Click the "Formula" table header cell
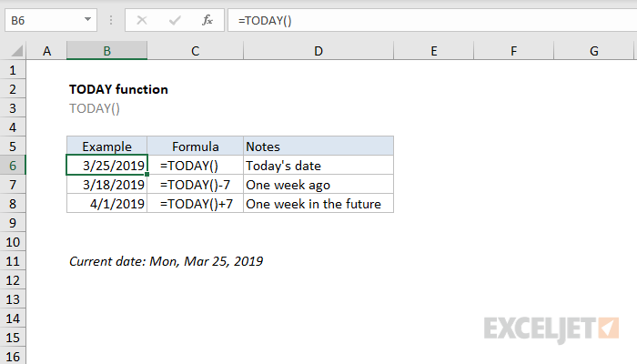 tap(195, 146)
